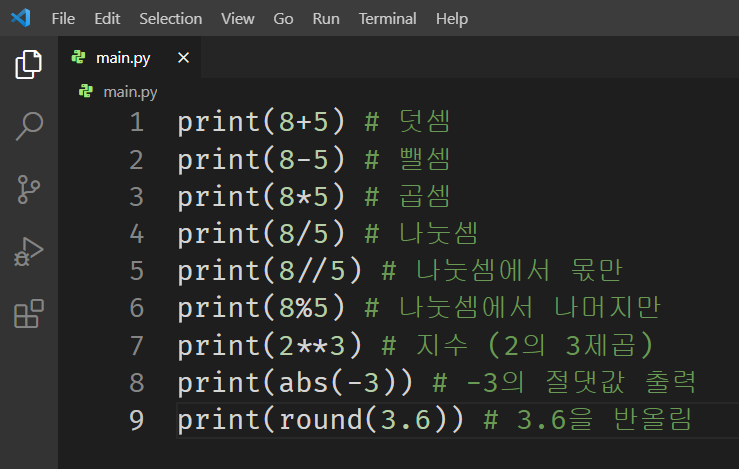Screen dimensions: 739x469
Task: Open the Run and Debug view
Action: pyautogui.click(x=29, y=251)
